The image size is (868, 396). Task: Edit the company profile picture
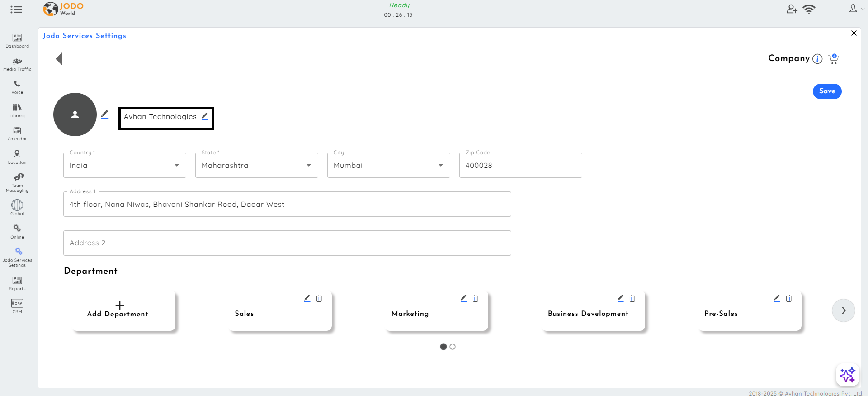[105, 115]
